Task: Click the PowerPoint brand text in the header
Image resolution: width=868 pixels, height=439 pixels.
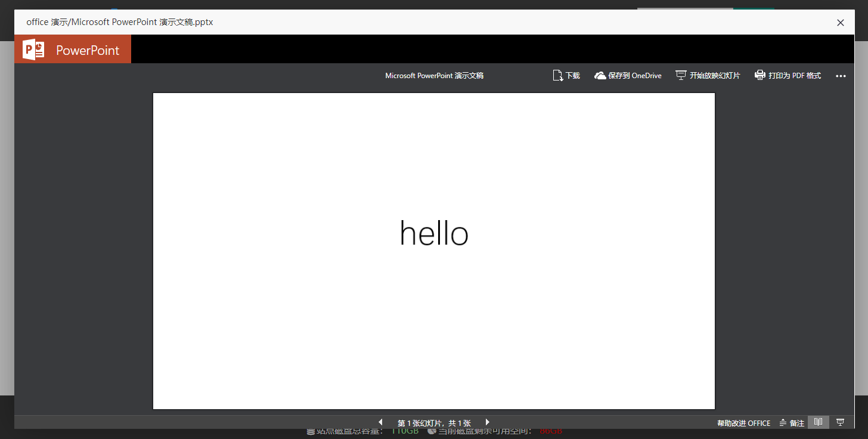Action: [x=88, y=51]
